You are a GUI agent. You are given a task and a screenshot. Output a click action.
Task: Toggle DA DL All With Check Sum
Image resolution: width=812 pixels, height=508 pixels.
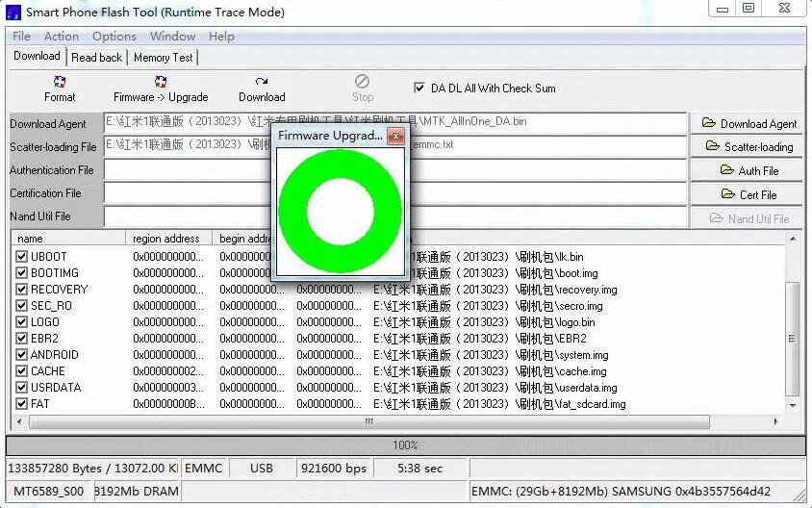point(419,88)
